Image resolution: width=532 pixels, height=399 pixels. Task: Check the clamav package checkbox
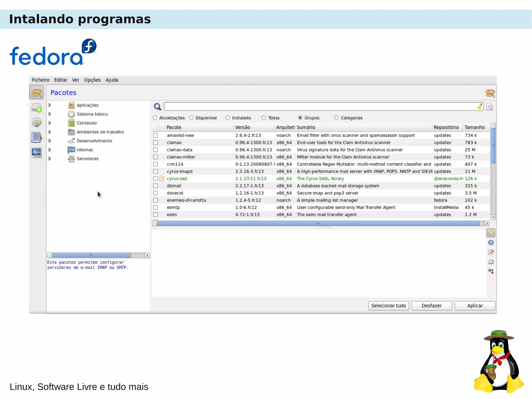click(x=156, y=143)
